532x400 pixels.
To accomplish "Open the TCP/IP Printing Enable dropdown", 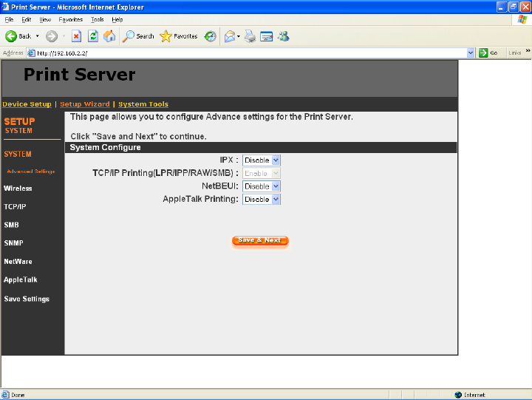I will click(x=262, y=173).
